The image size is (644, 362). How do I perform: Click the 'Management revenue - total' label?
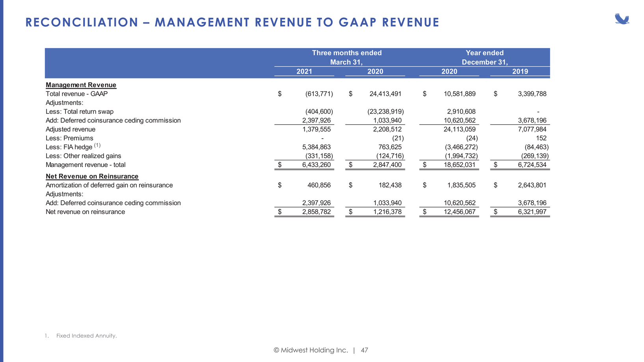click(86, 165)
